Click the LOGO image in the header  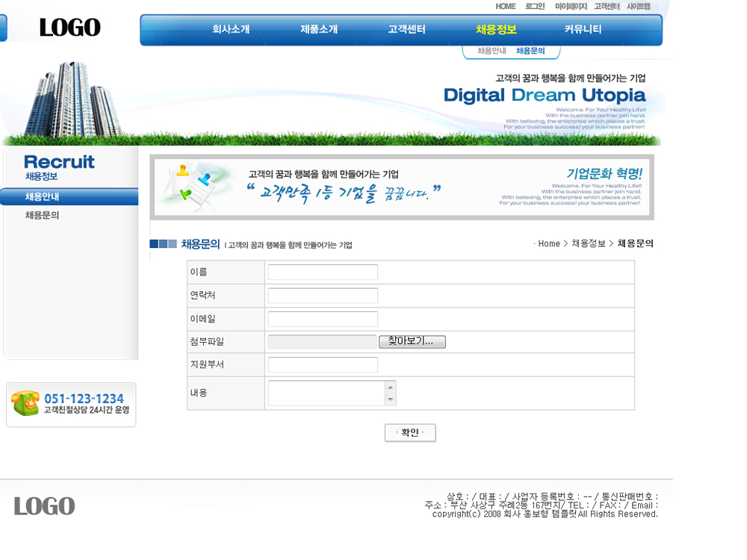[69, 28]
